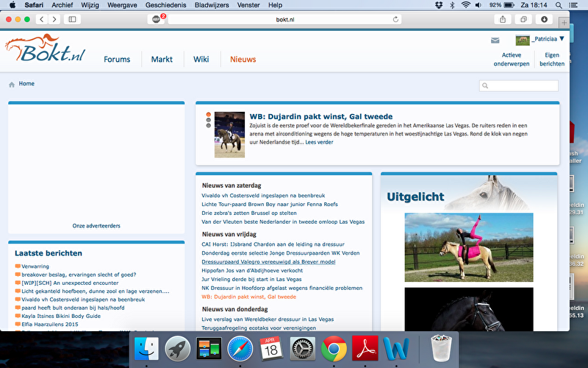Click the Home breadcrumb link

point(26,84)
